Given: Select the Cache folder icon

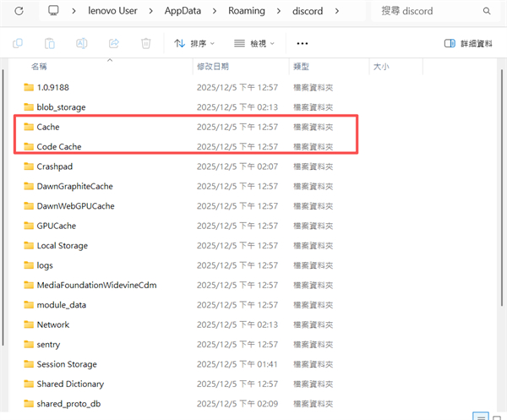Looking at the screenshot, I should coord(29,127).
